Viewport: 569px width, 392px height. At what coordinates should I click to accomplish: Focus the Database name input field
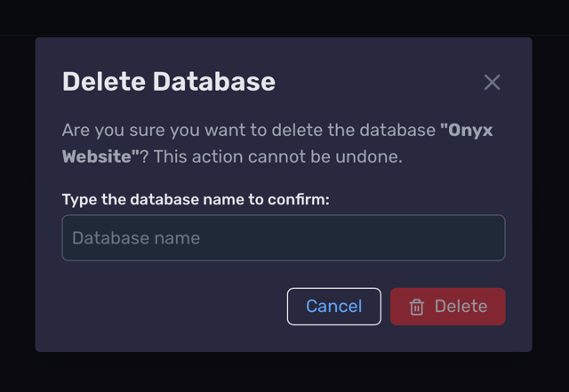click(284, 237)
